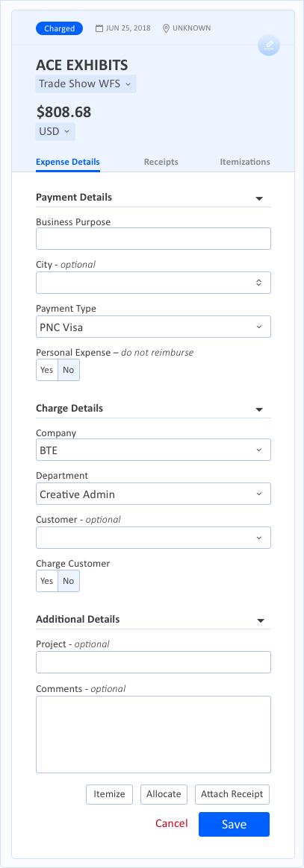Click the blue Save button

point(234,824)
